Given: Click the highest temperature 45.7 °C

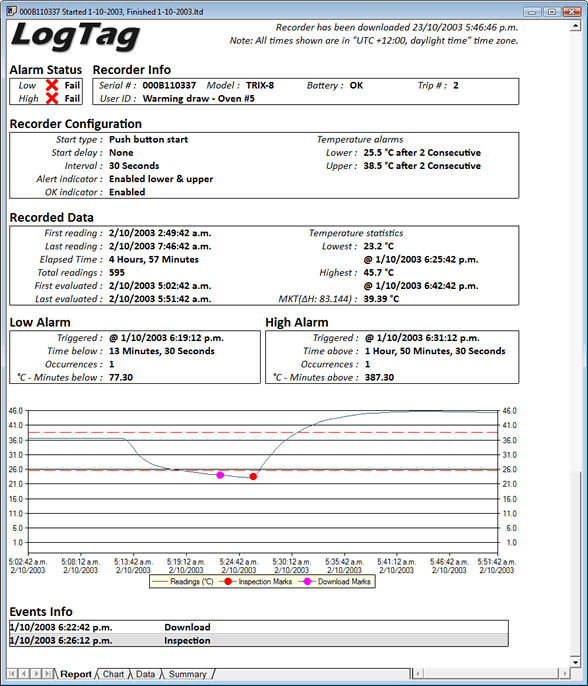Looking at the screenshot, I should click(x=378, y=273).
